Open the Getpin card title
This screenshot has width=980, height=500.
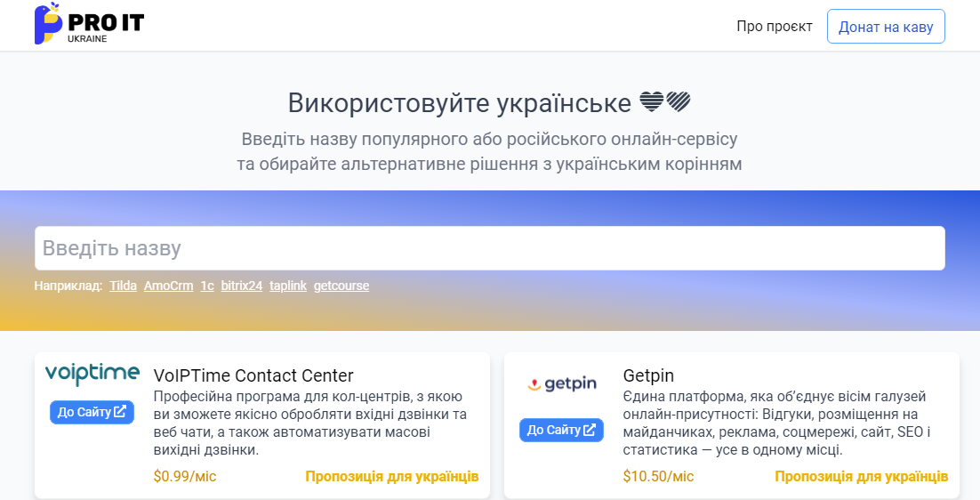click(x=649, y=375)
